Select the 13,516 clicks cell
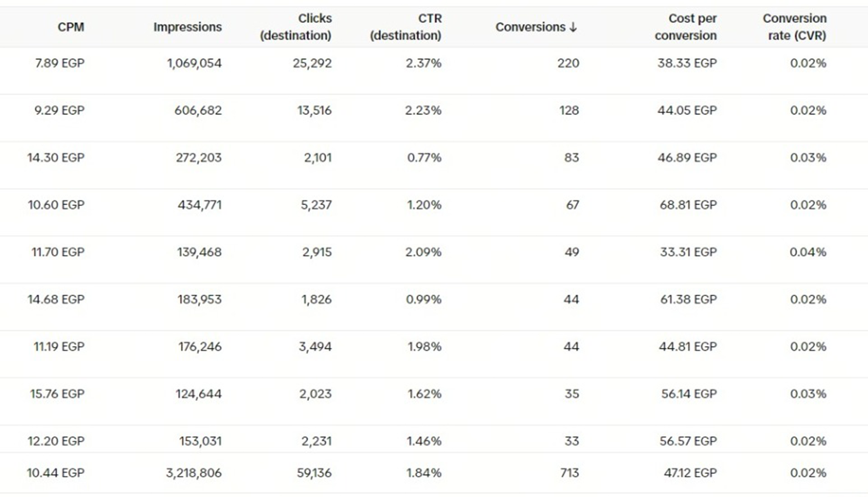 tap(314, 110)
